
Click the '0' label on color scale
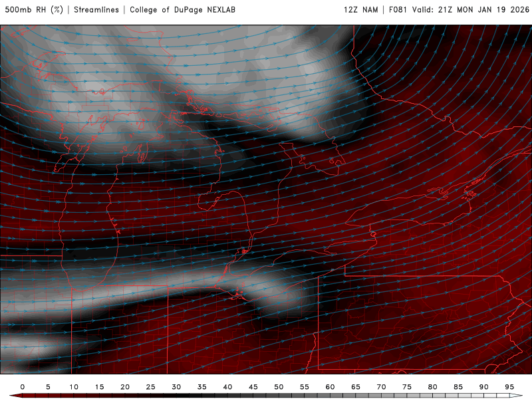23,387
